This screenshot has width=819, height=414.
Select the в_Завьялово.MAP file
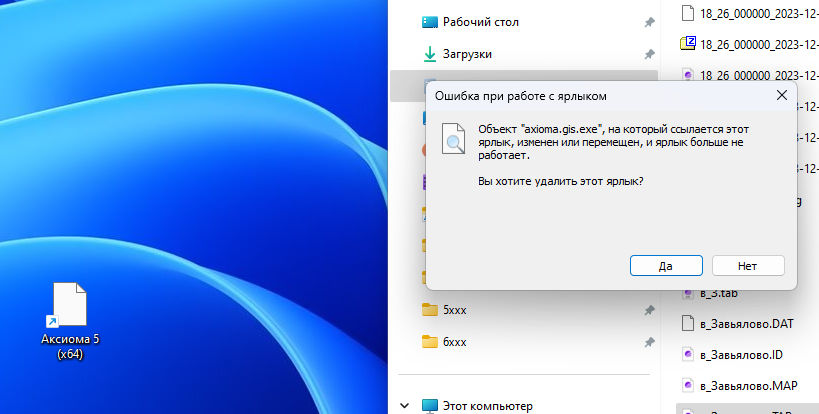(x=748, y=386)
